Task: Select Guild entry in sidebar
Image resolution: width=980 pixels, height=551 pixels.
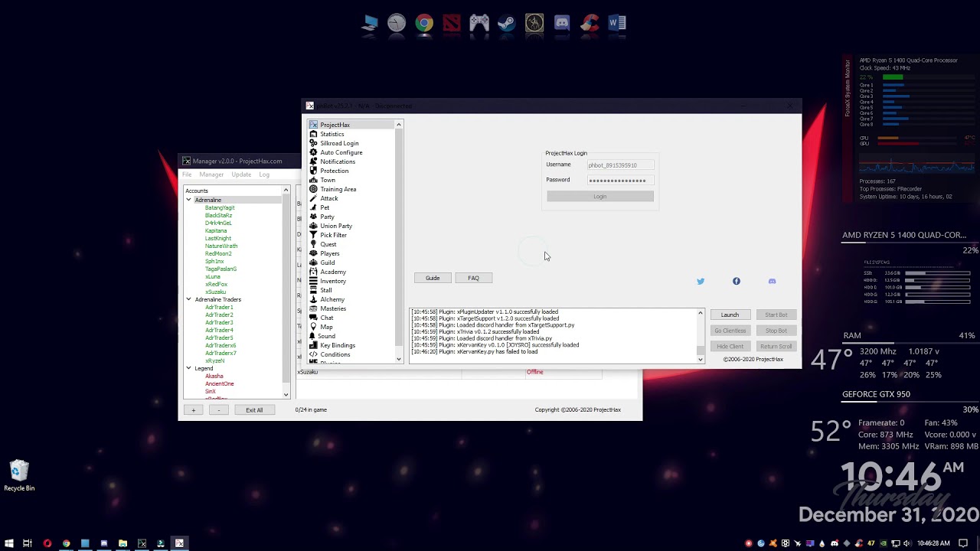Action: [x=327, y=262]
